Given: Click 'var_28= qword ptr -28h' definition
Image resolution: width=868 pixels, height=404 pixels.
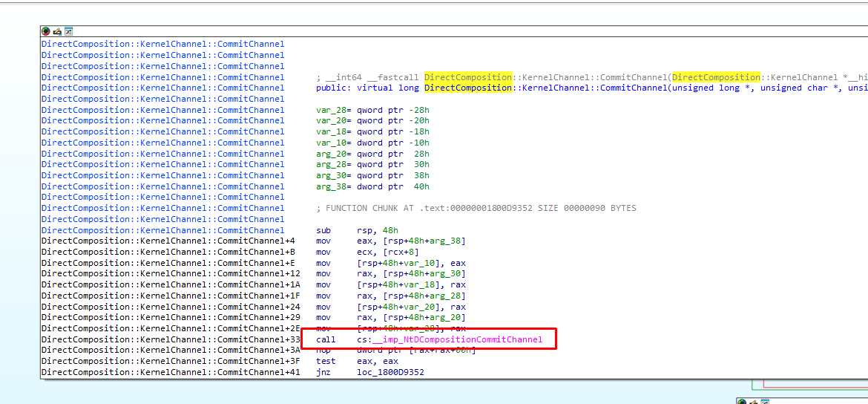Looking at the screenshot, I should click(372, 110).
